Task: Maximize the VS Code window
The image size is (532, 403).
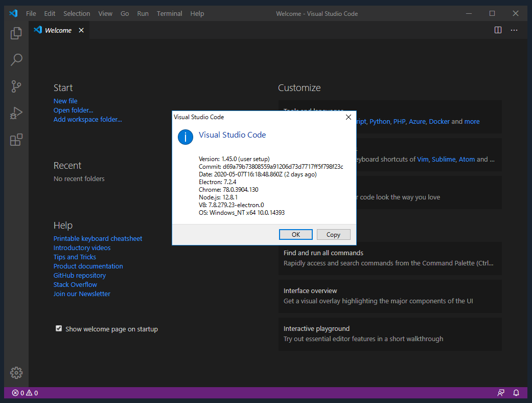Action: coord(492,14)
